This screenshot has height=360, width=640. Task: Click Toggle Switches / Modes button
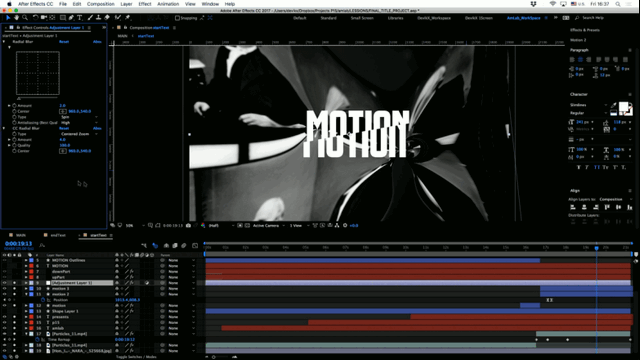coord(136,357)
